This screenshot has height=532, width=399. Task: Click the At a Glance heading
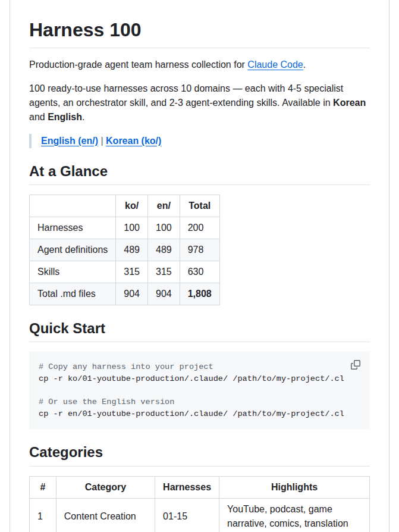(68, 171)
